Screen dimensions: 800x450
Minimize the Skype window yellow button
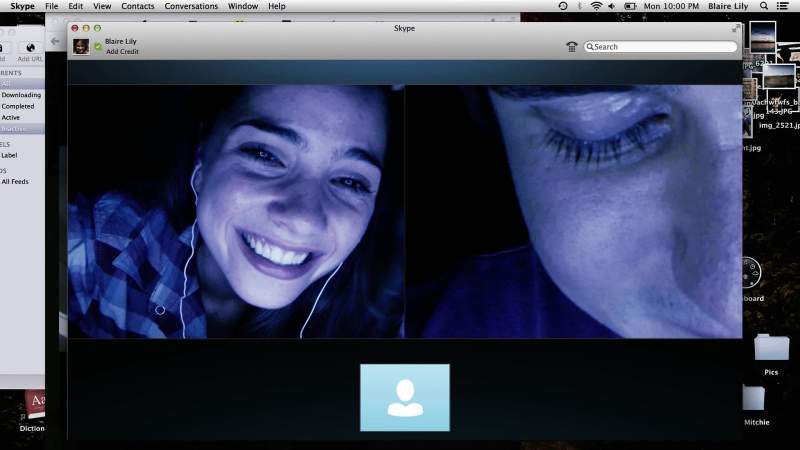pos(86,28)
